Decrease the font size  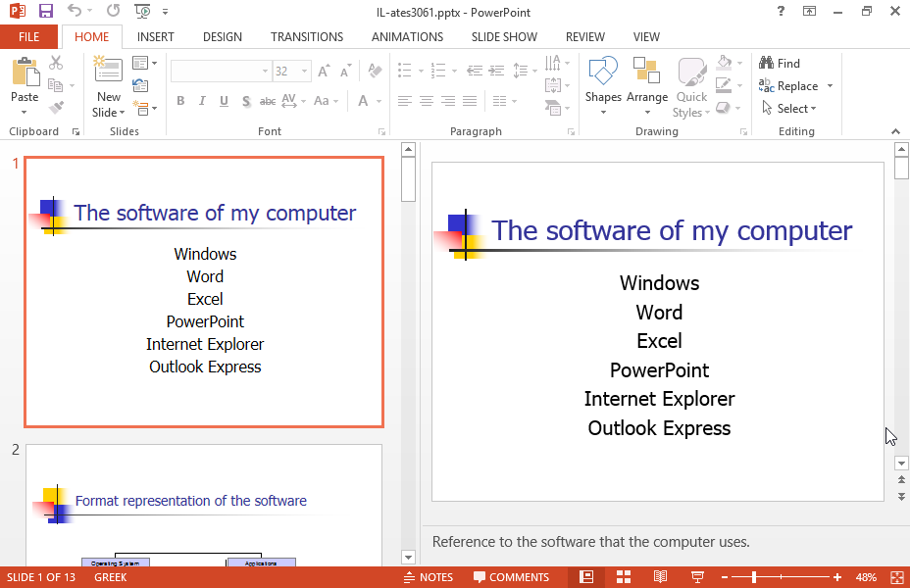(346, 71)
